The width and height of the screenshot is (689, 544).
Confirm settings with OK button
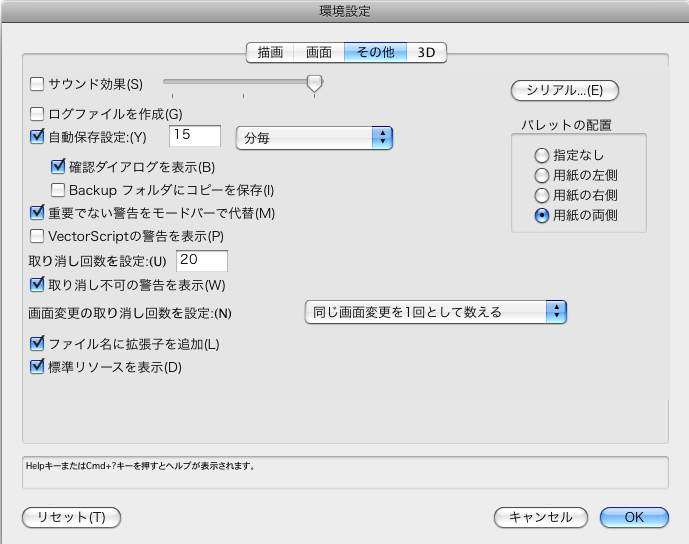(634, 517)
